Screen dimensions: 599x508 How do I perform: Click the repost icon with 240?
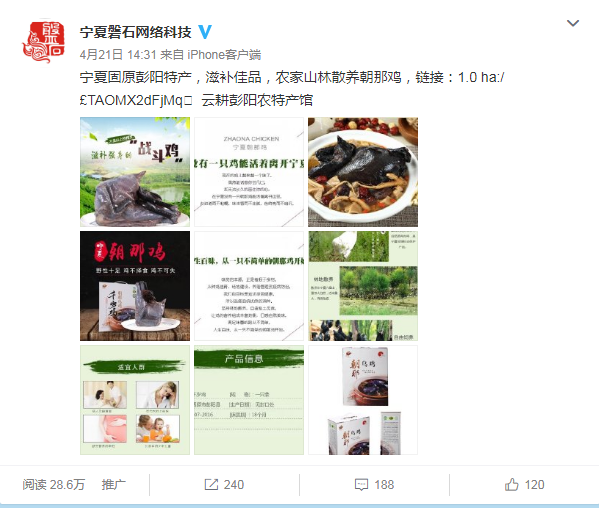click(x=224, y=485)
